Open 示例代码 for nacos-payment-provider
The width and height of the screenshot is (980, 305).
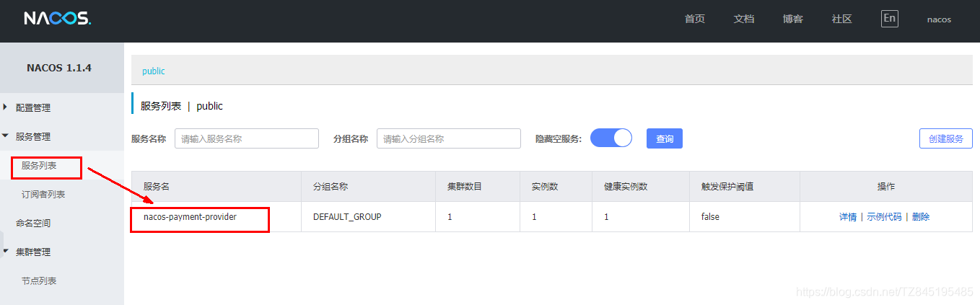[884, 216]
